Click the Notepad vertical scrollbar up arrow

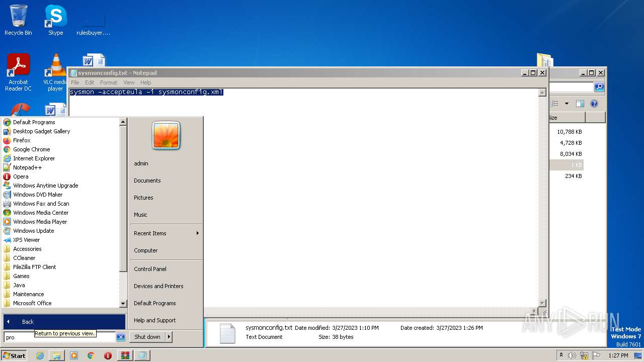[542, 93]
